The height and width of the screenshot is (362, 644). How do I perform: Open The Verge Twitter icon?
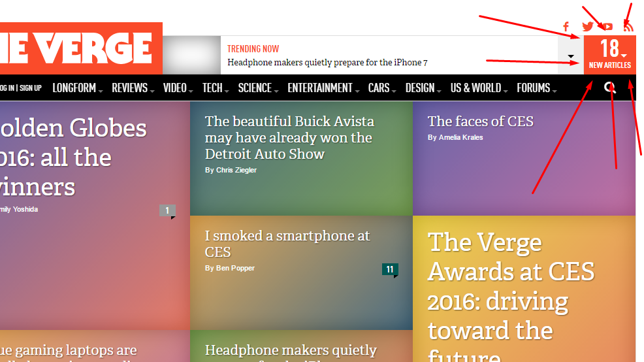(x=588, y=27)
